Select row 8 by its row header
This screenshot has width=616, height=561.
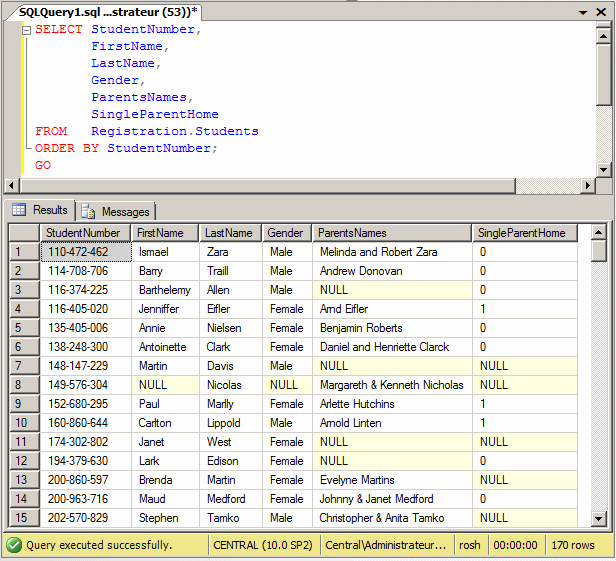(x=24, y=385)
